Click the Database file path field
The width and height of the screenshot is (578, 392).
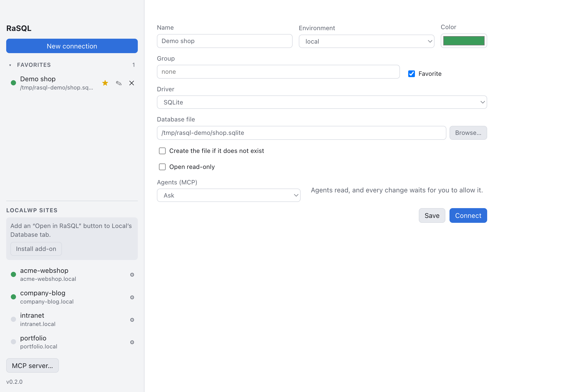301,133
